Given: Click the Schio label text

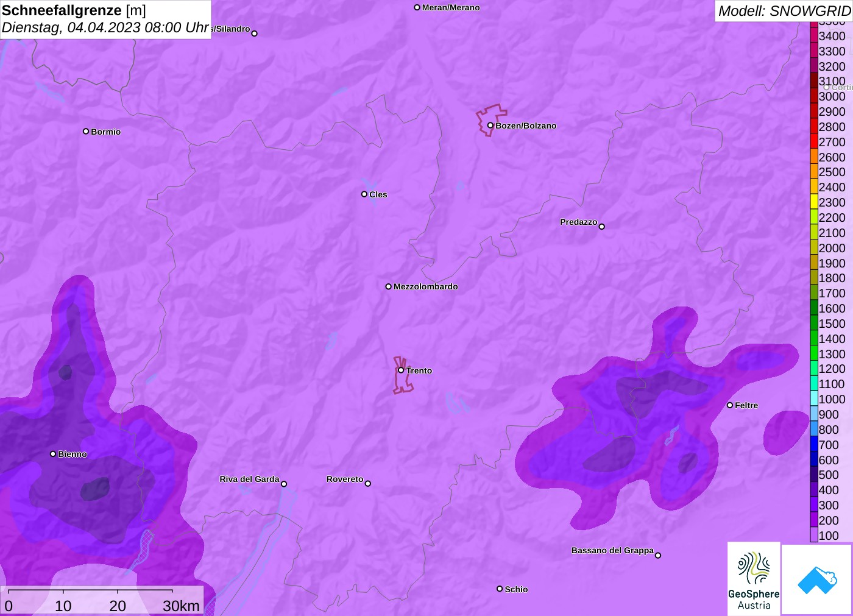Looking at the screenshot, I should point(516,589).
